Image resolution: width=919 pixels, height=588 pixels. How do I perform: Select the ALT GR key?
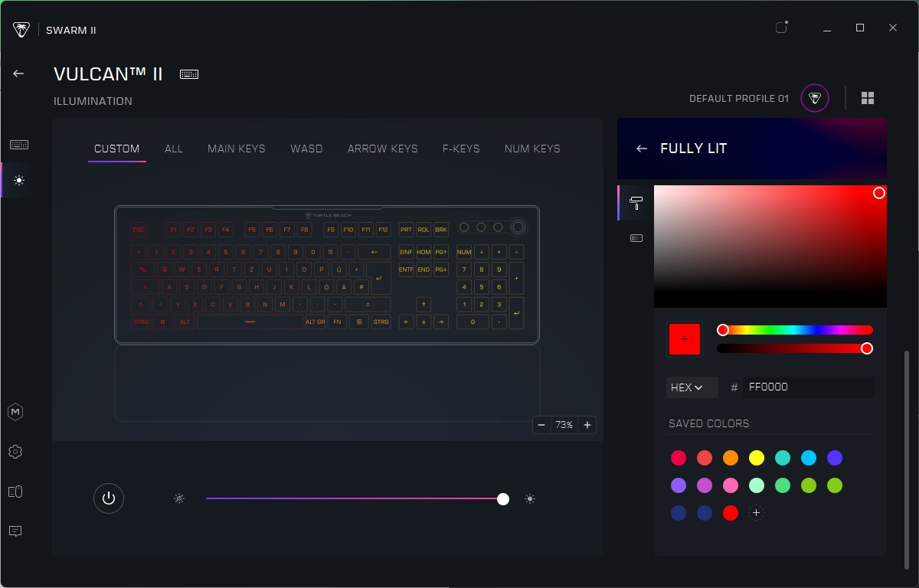(316, 322)
